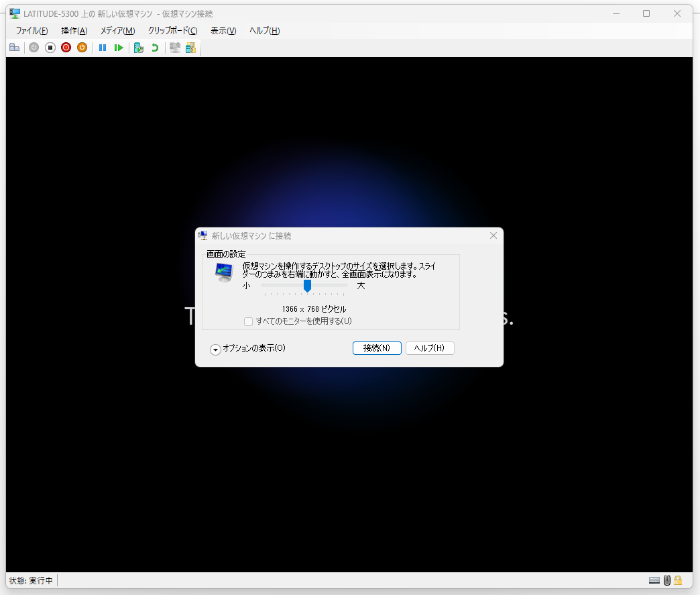
Task: Click the connect dialog's title bar icon
Action: pos(203,235)
